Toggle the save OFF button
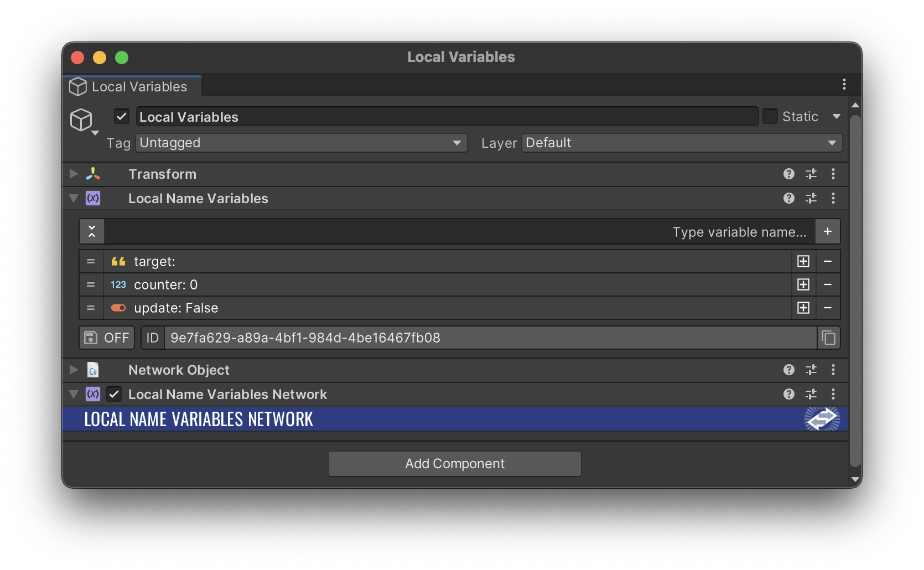Image resolution: width=924 pixels, height=570 pixels. [x=107, y=338]
